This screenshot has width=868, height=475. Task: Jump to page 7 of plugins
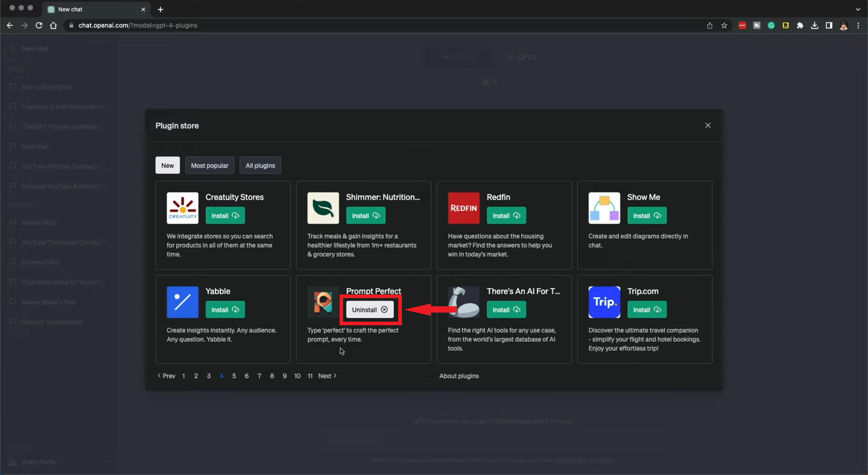(x=259, y=376)
